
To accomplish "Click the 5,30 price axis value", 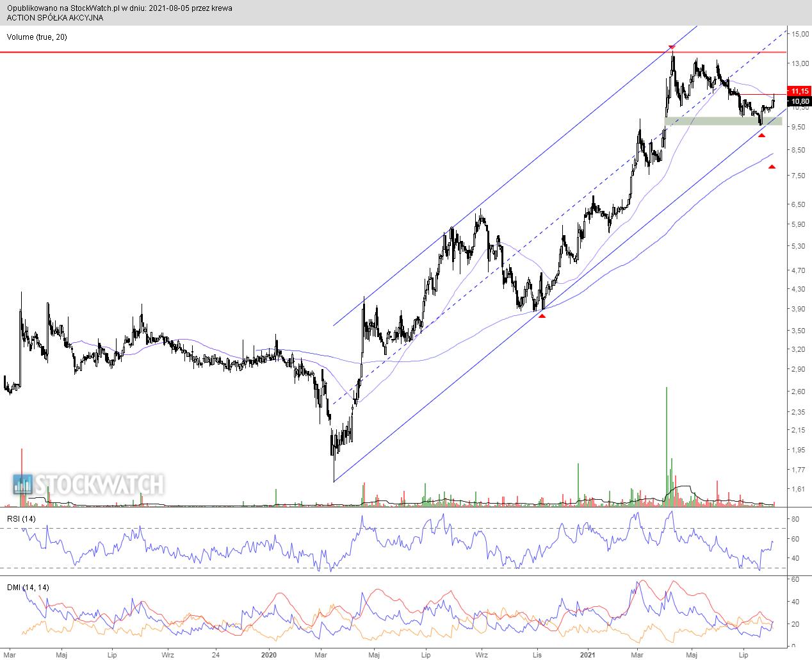I will coord(800,246).
